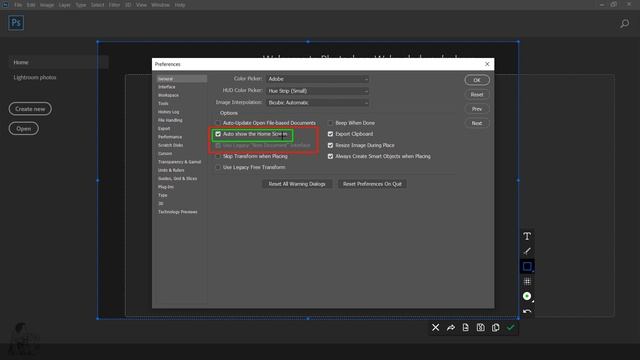Pick the pen annotation tool in screenshot toolbar
The height and width of the screenshot is (360, 640).
pyautogui.click(x=527, y=251)
